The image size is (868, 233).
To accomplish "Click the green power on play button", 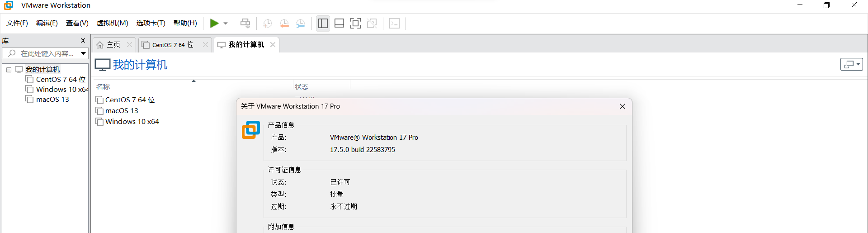I will [x=214, y=23].
